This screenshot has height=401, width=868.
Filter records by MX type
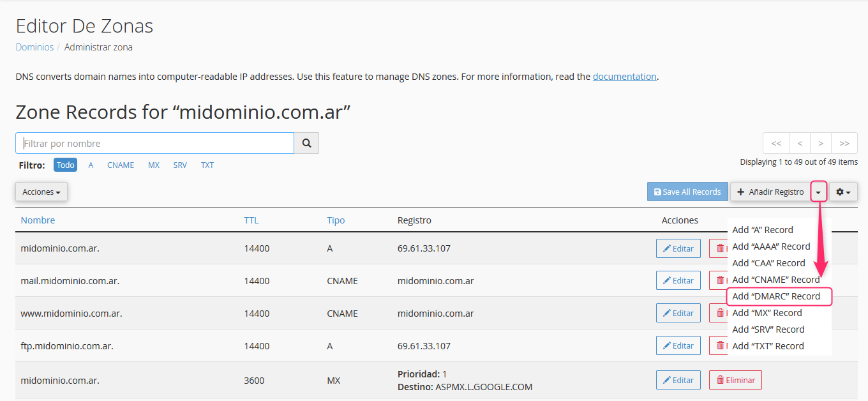point(154,165)
